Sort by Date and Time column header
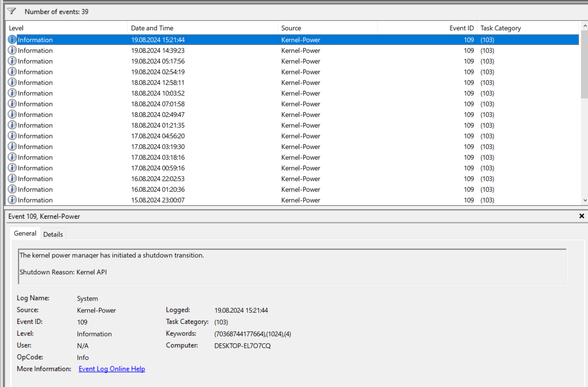The image size is (588, 387). coord(203,28)
